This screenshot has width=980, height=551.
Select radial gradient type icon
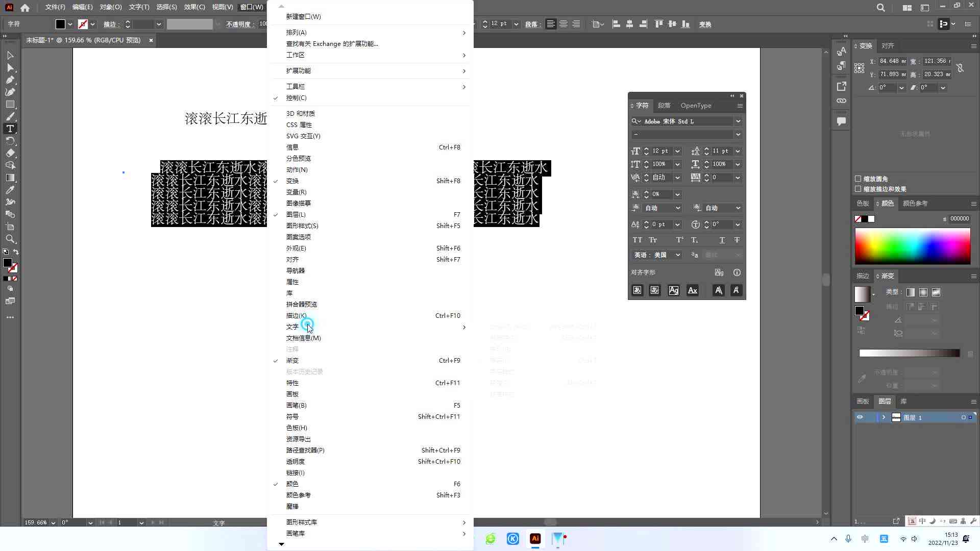(x=923, y=292)
